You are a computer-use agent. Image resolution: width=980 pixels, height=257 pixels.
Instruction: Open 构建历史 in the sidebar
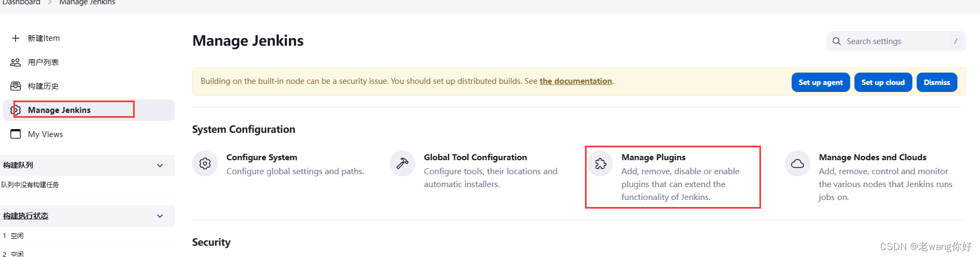43,86
